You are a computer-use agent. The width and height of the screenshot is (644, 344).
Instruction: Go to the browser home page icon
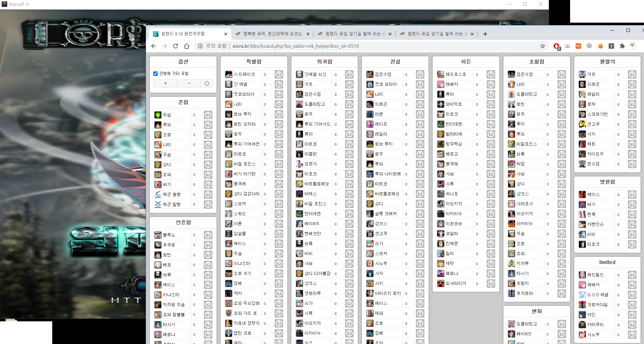click(x=187, y=46)
